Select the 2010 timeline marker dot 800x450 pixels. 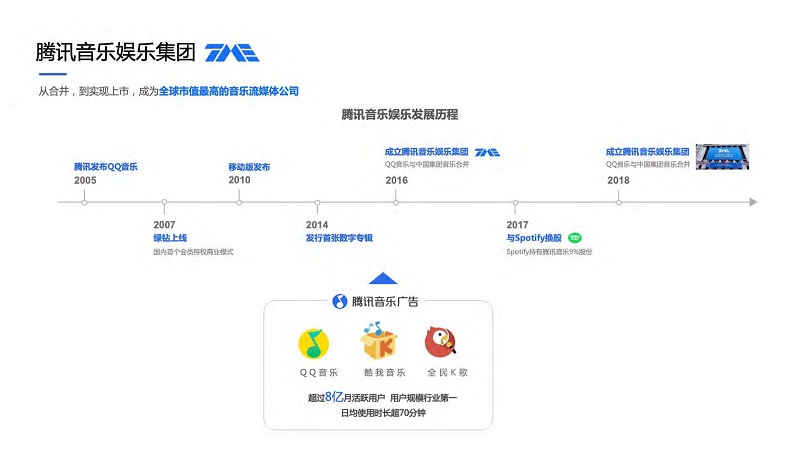coord(239,202)
